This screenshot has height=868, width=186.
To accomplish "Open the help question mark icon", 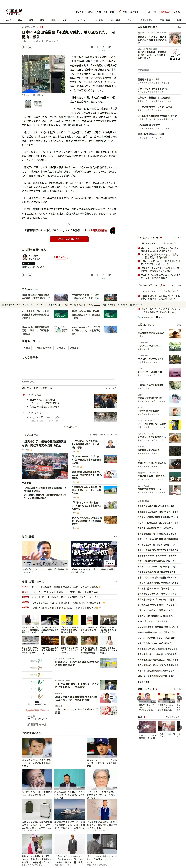I will coord(155,12).
